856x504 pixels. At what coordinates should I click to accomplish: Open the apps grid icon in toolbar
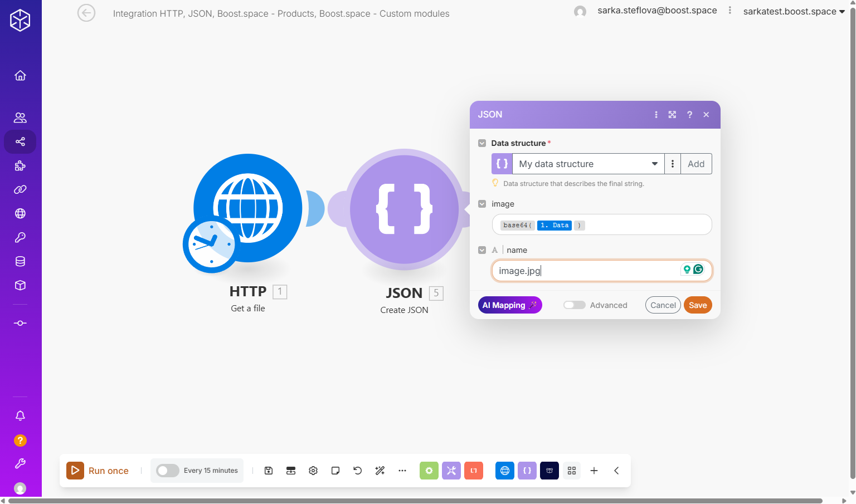[572, 471]
